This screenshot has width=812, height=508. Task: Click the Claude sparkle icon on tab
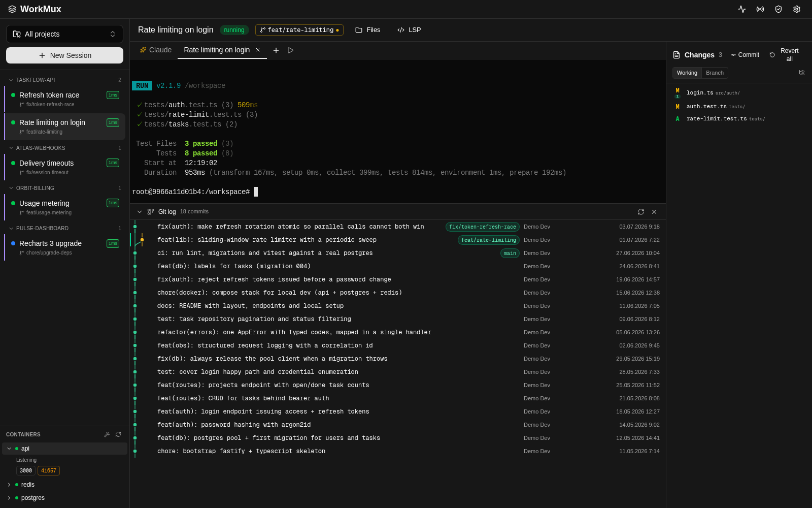coord(143,50)
